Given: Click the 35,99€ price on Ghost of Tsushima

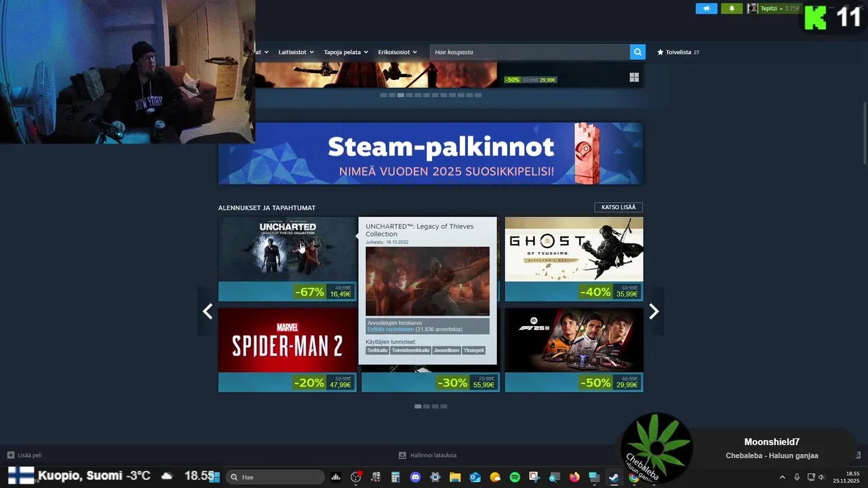Looking at the screenshot, I should coord(627,294).
